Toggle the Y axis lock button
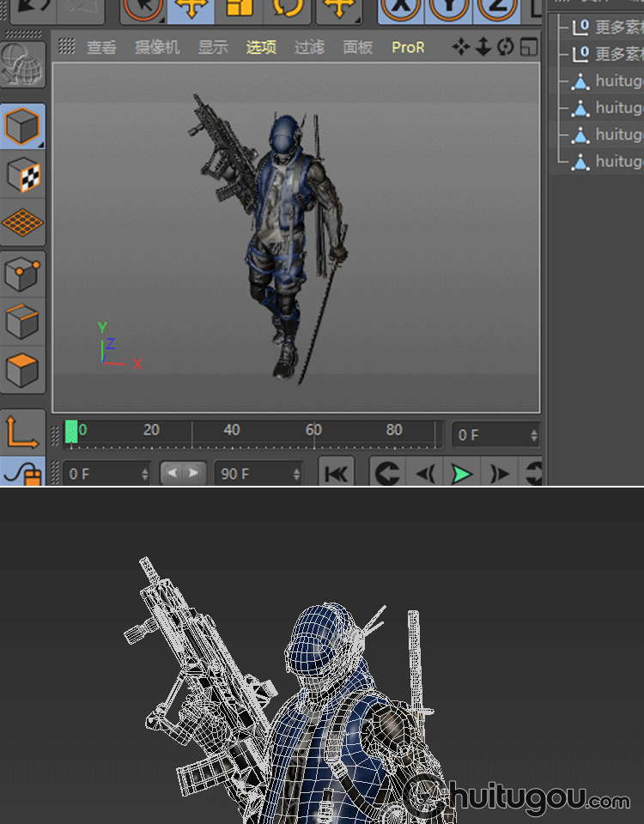This screenshot has height=824, width=644. pyautogui.click(x=449, y=9)
